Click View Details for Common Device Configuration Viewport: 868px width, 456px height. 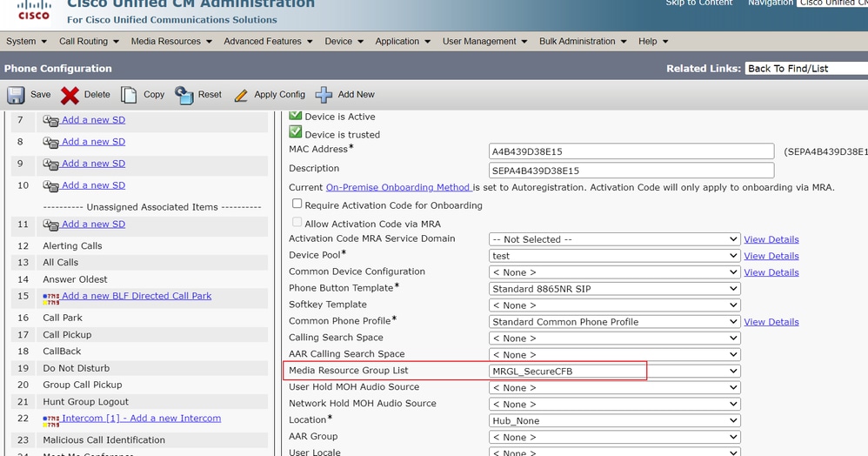(x=771, y=272)
